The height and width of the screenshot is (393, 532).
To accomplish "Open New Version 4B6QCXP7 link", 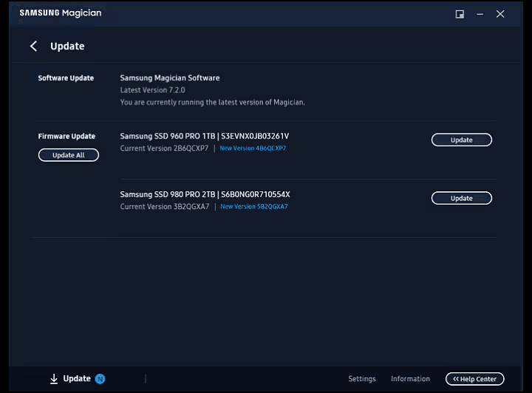I will click(x=253, y=148).
